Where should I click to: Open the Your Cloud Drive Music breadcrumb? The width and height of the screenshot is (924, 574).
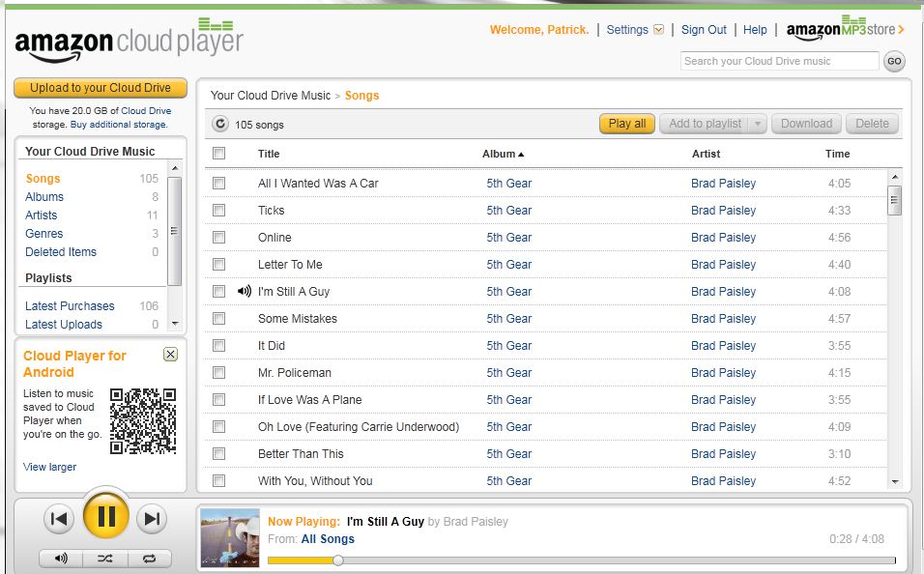[271, 96]
